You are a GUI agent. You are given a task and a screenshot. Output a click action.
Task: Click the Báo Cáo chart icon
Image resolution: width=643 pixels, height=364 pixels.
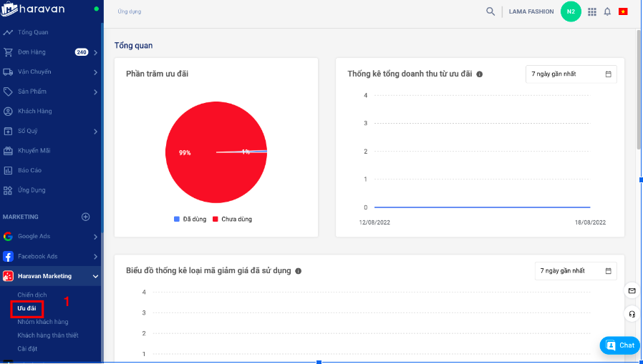(8, 170)
